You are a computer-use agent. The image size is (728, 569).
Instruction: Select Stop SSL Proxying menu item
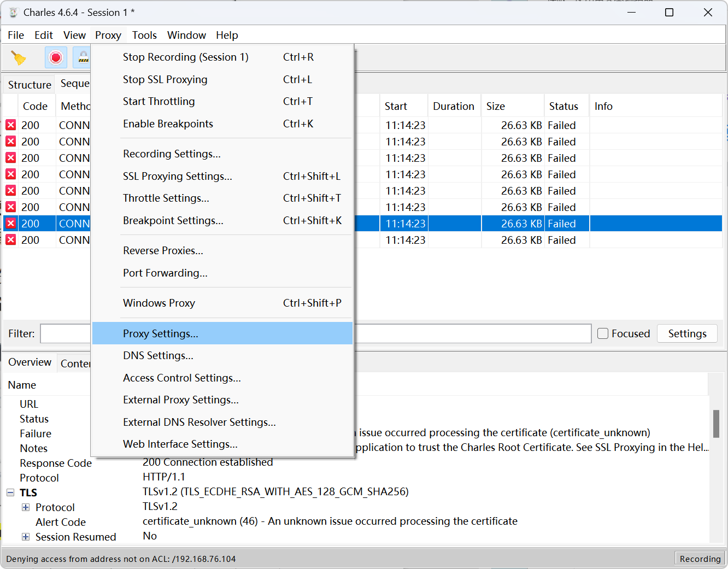(x=222, y=79)
